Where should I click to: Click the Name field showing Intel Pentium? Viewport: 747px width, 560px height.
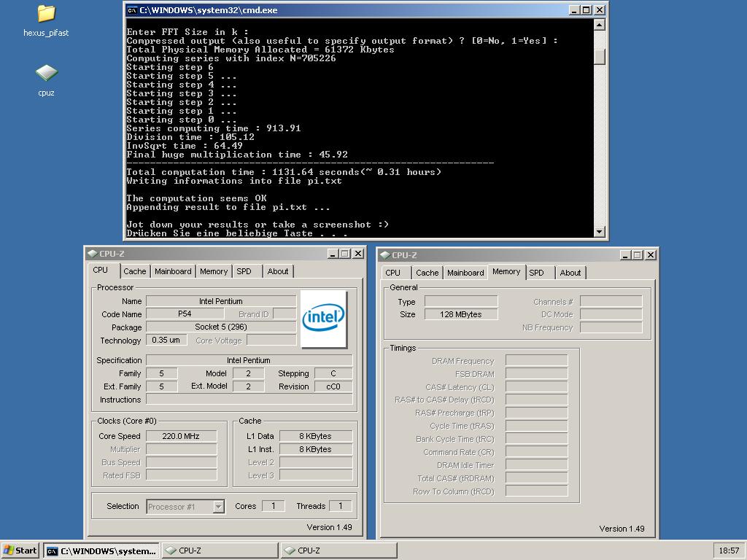(221, 301)
